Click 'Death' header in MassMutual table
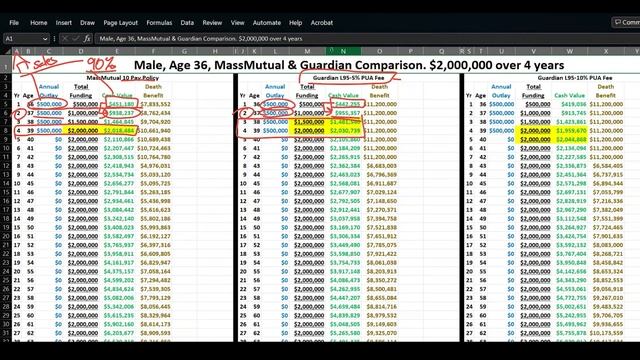Image resolution: width=640 pixels, height=360 pixels. (153, 87)
